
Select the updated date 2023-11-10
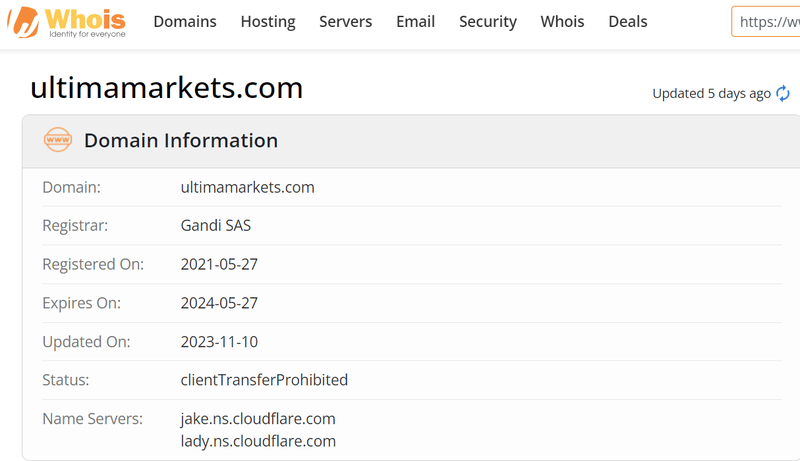coord(219,342)
